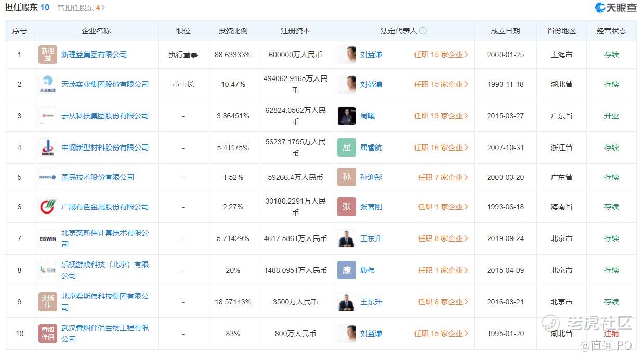Click the 香烟伴侣 logo tile
This screenshot has width=644, height=360.
click(x=48, y=334)
